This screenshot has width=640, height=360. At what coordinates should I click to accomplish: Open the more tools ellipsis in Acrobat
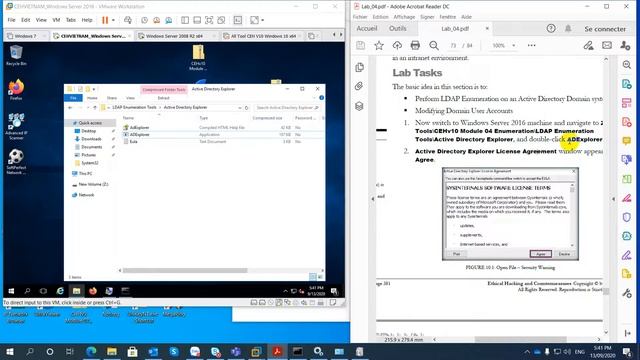coord(531,46)
